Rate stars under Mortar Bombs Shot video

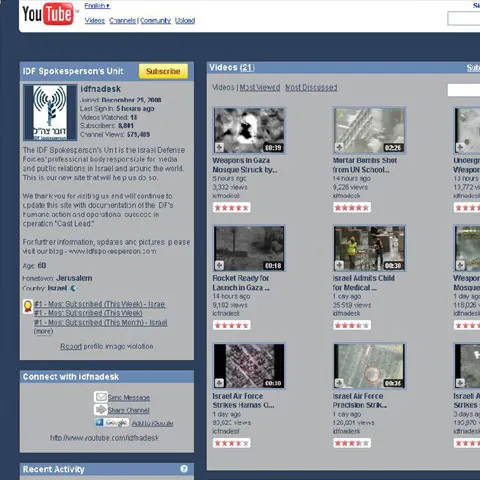click(352, 208)
